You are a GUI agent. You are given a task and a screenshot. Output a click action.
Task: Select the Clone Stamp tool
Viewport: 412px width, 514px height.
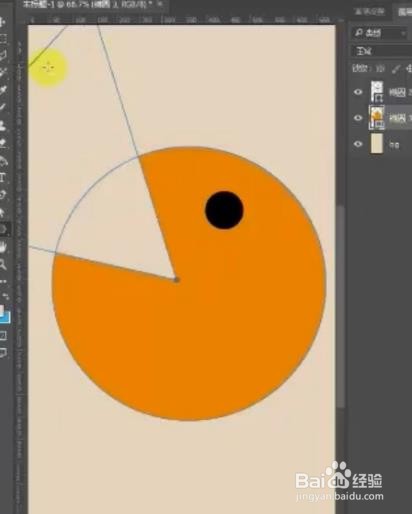click(x=3, y=125)
